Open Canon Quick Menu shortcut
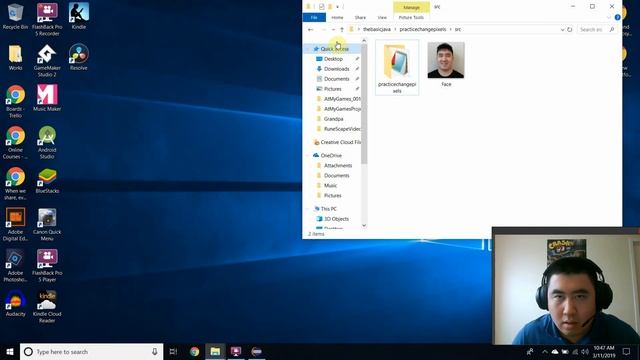 [x=47, y=224]
